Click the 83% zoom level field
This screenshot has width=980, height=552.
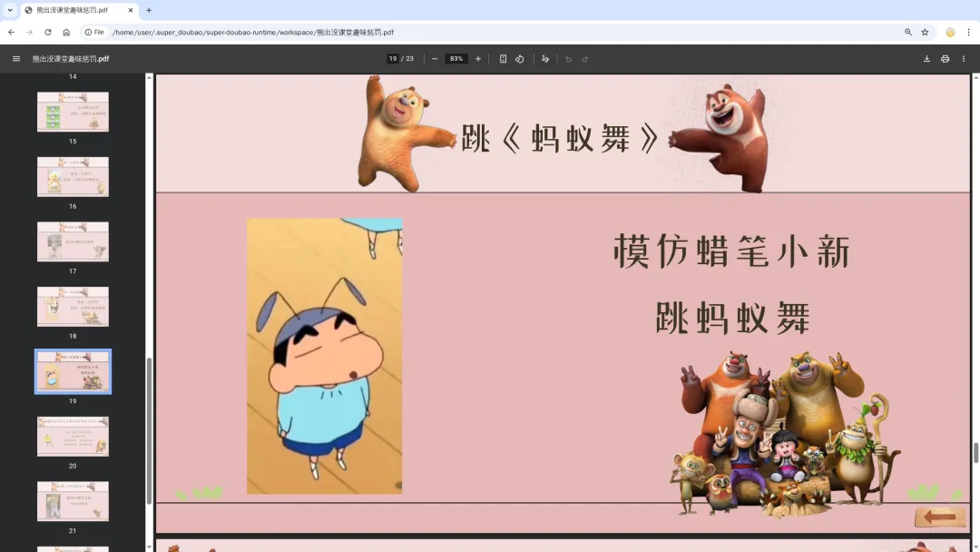point(456,59)
